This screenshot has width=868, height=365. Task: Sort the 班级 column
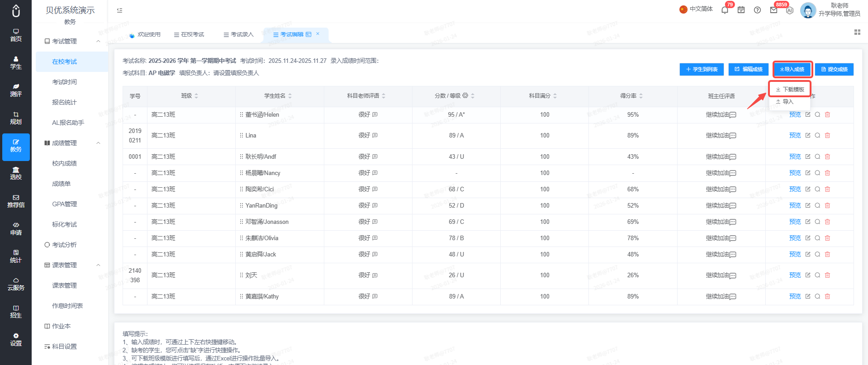tap(196, 96)
